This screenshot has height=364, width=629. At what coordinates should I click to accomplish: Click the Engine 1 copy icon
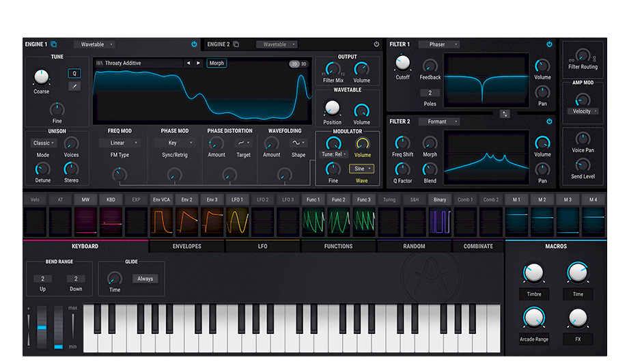(x=54, y=44)
